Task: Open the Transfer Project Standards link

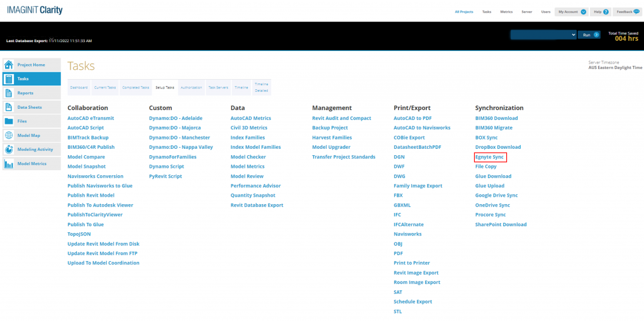Action: click(x=344, y=157)
